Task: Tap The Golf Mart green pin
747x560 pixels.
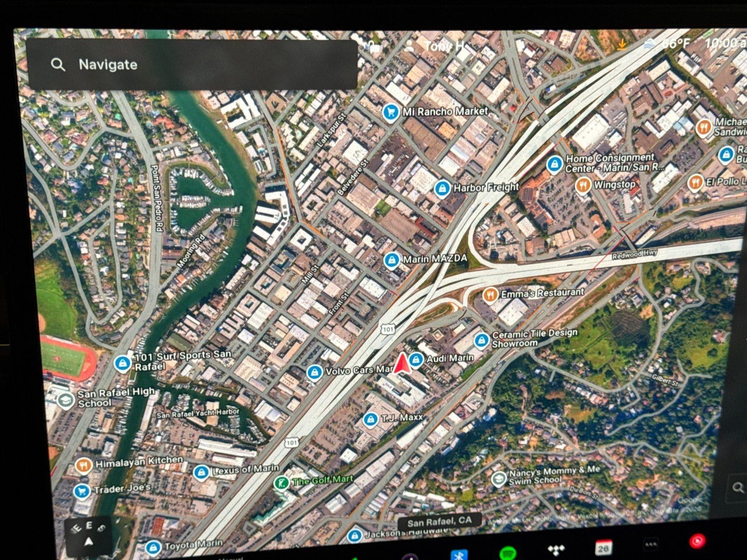Action: tap(281, 483)
